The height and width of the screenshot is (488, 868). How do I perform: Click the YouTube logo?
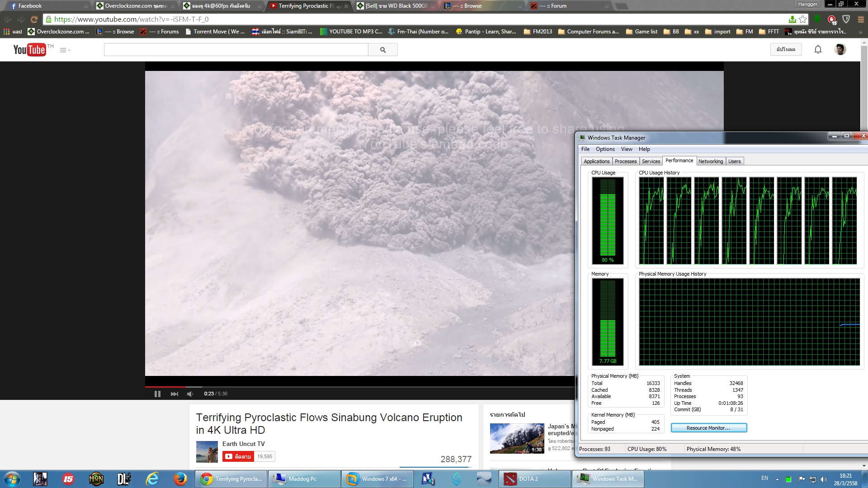pos(30,50)
